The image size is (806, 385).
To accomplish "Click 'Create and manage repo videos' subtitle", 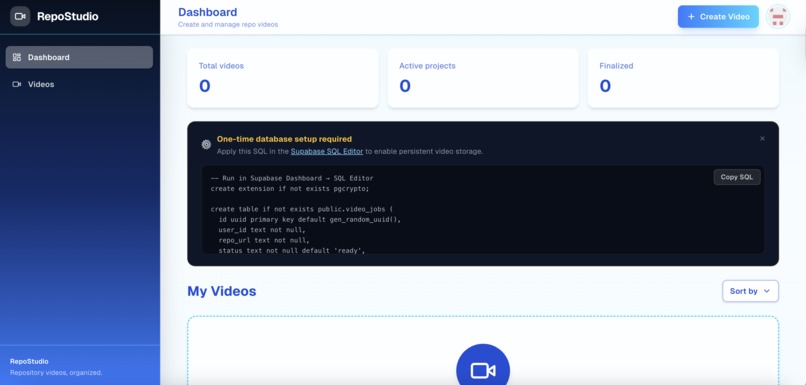I will point(228,24).
